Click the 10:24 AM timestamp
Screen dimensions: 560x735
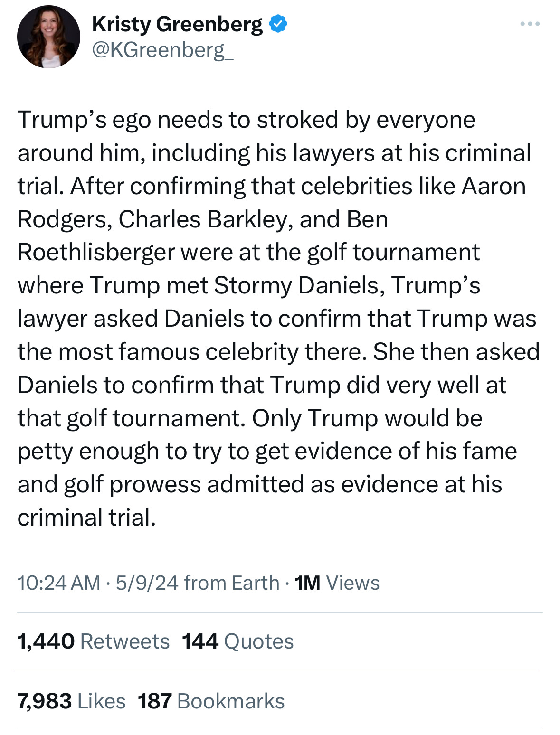(59, 583)
